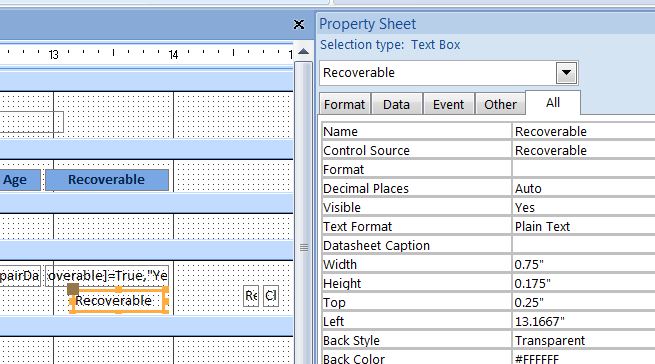The width and height of the screenshot is (655, 364).
Task: Click the move handle of the selected Recoverable text box
Action: [x=73, y=289]
